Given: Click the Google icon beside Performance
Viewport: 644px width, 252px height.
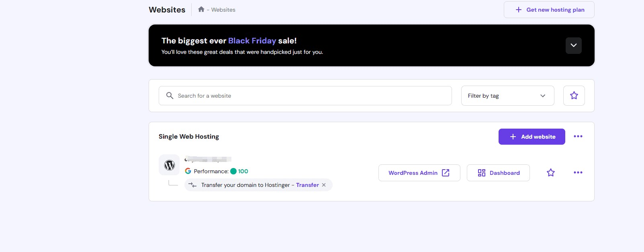Looking at the screenshot, I should tap(188, 171).
